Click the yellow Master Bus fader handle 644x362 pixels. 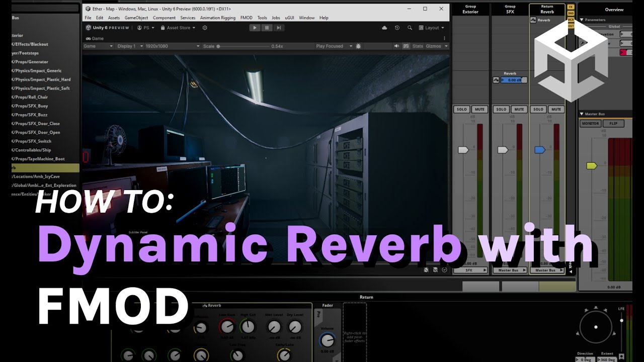(592, 165)
